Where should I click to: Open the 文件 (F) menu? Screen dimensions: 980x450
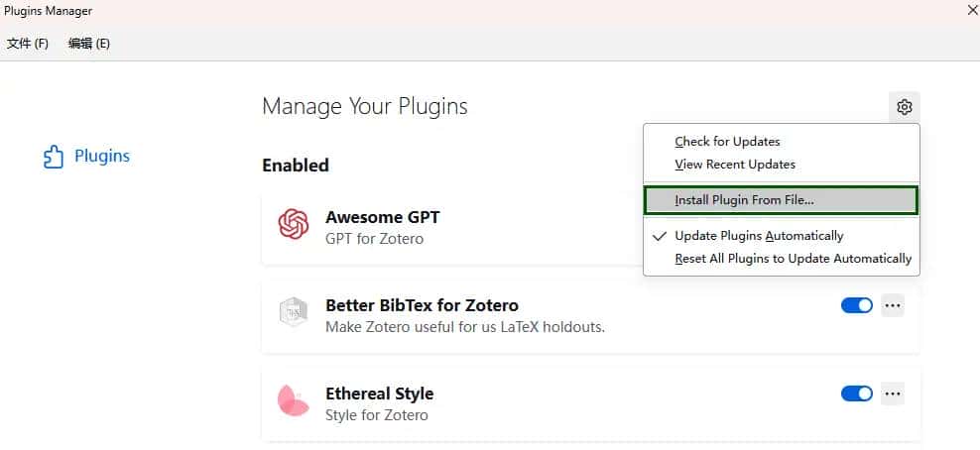pyautogui.click(x=28, y=44)
